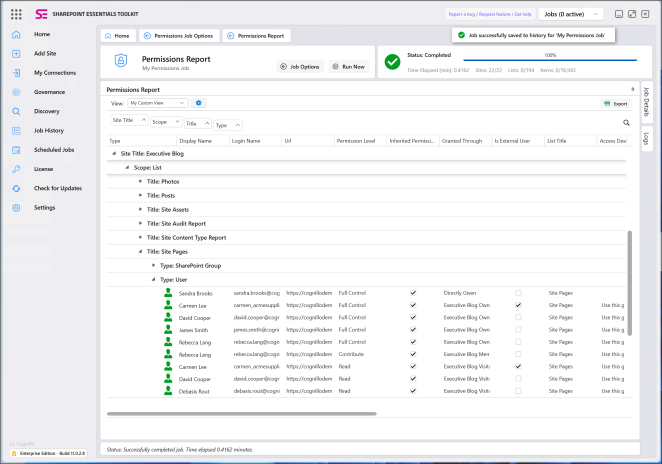Click the view settings gear icon
Screen dimensions: 662x464
[198, 103]
